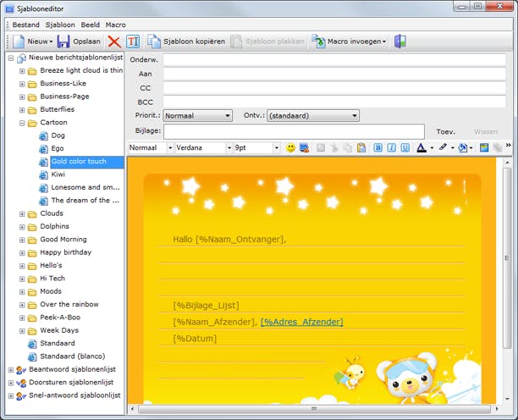Open the font color picker
Viewport: 518px width, 420px height.
423,147
